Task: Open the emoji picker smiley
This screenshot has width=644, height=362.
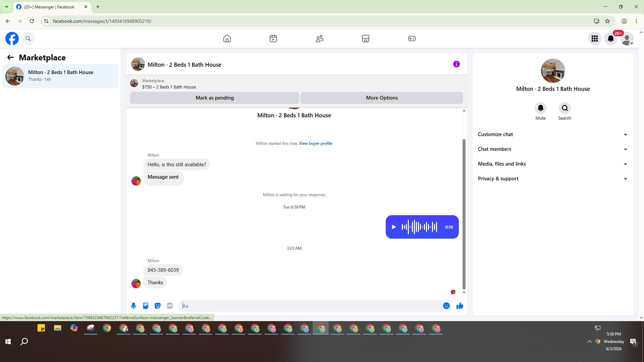Action: pos(446,306)
